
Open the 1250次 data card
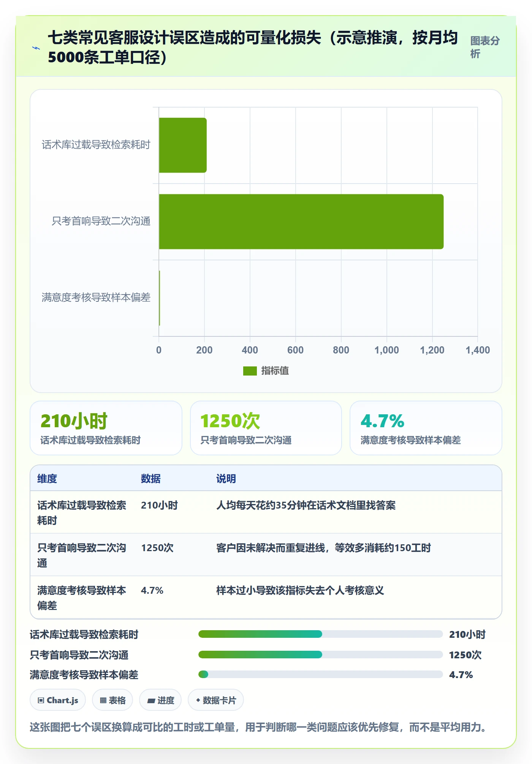coord(266,428)
